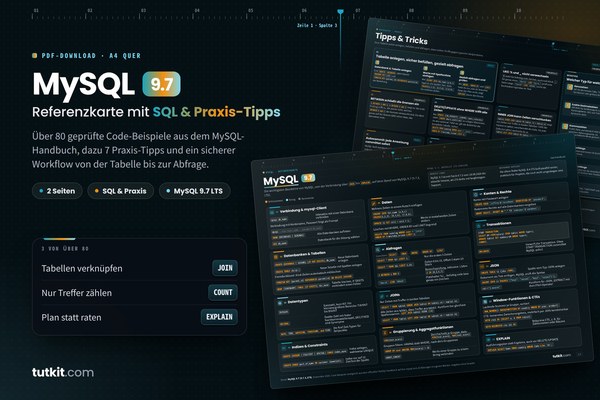Viewport: 600px width, 400px height.
Task: Click the EXPLAIN keyword chip
Action: point(219,317)
